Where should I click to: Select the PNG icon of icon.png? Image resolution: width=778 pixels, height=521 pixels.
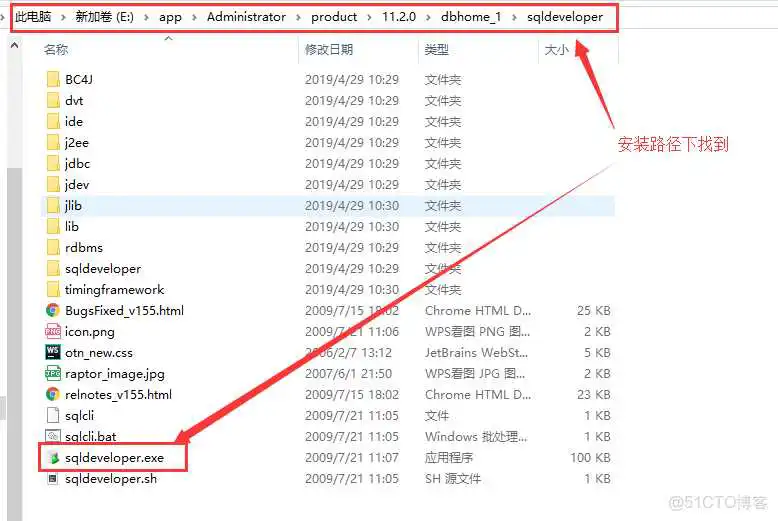click(53, 331)
